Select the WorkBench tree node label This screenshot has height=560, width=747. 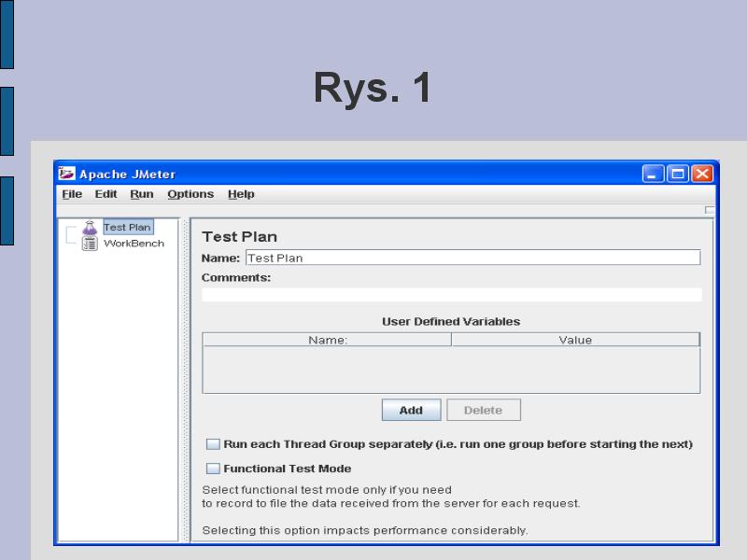click(x=134, y=244)
